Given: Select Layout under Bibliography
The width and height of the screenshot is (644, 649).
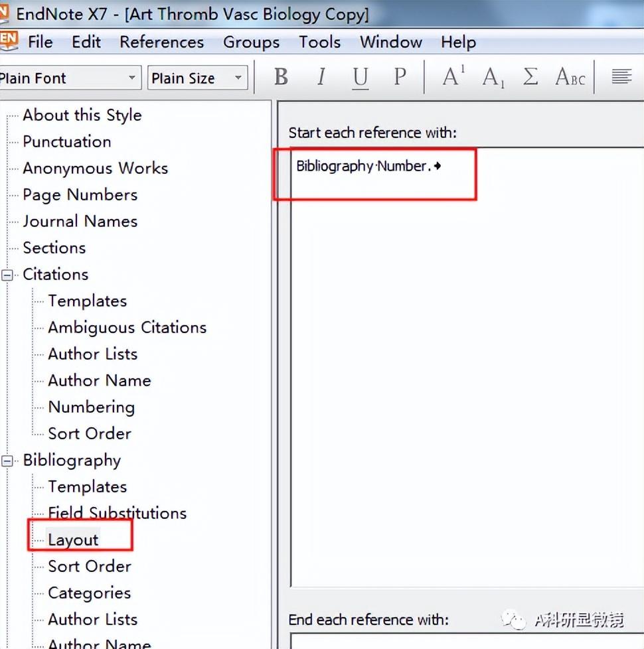Looking at the screenshot, I should (73, 540).
